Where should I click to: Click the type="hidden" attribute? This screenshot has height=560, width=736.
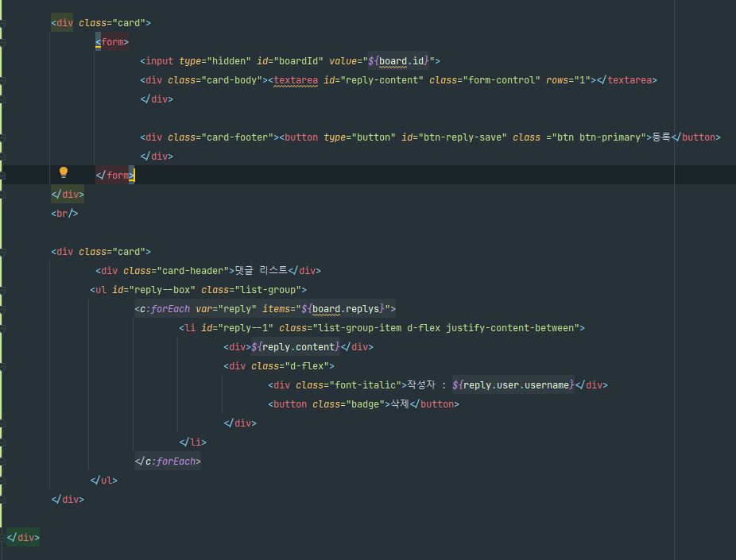click(x=215, y=61)
